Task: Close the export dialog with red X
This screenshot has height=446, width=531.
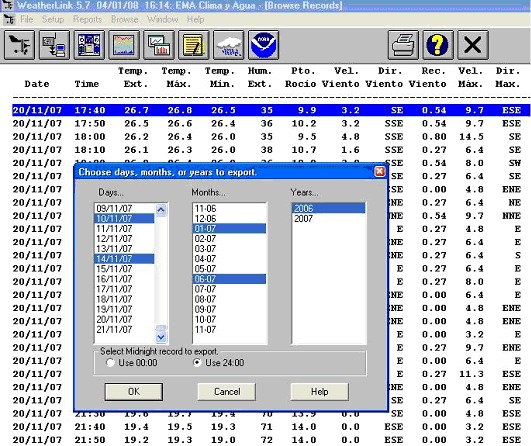Action: point(380,171)
